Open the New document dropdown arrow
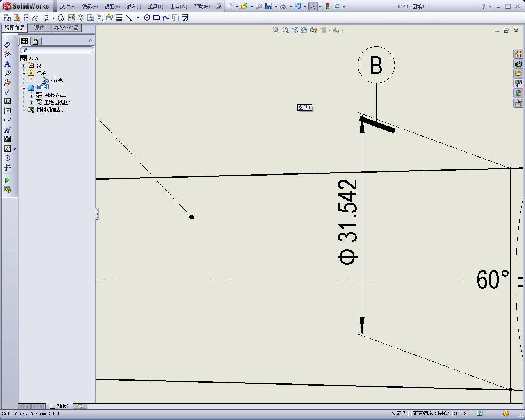525x420 pixels. [237, 7]
